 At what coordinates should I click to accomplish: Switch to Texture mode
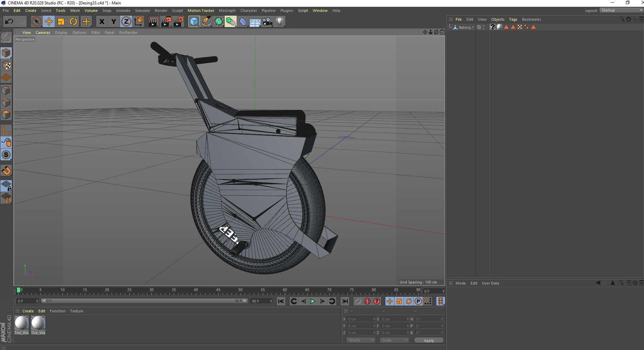point(6,65)
